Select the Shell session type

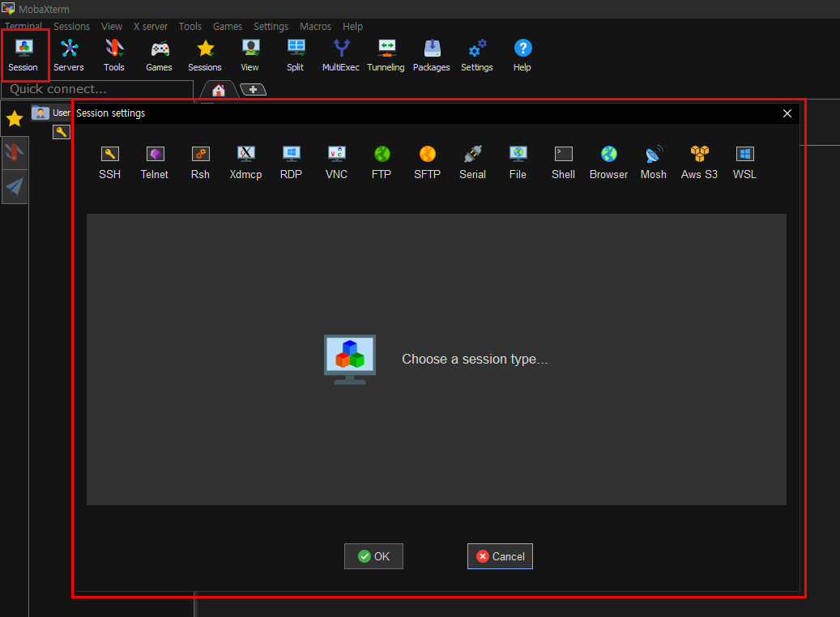pyautogui.click(x=564, y=163)
